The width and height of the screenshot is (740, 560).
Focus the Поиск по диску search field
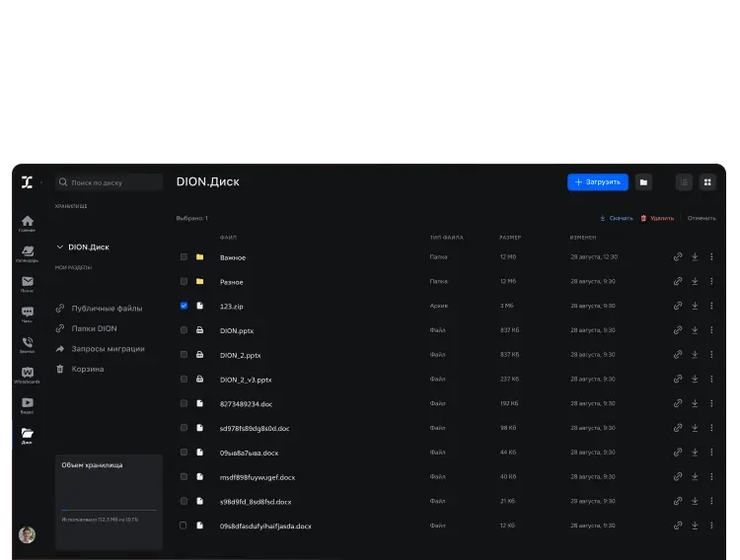pyautogui.click(x=109, y=182)
